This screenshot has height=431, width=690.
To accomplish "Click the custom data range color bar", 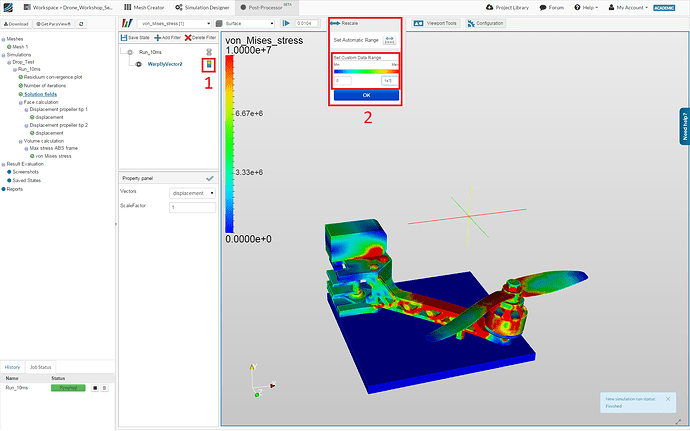I will (365, 70).
